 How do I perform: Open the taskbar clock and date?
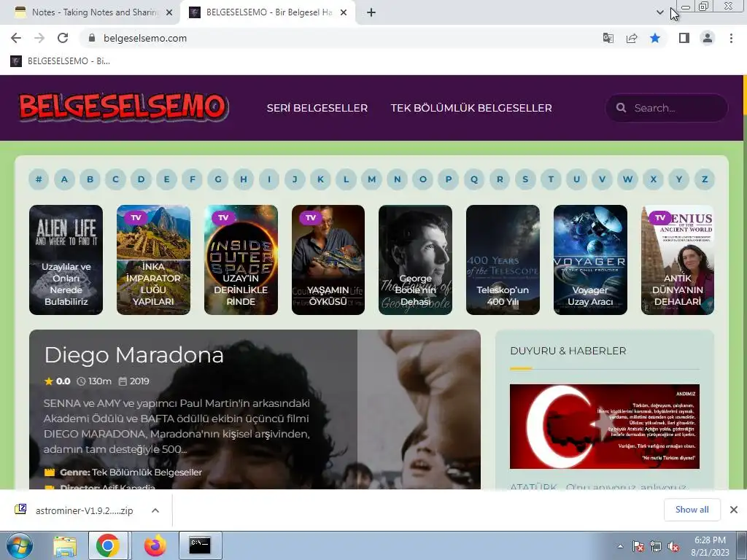click(710, 546)
